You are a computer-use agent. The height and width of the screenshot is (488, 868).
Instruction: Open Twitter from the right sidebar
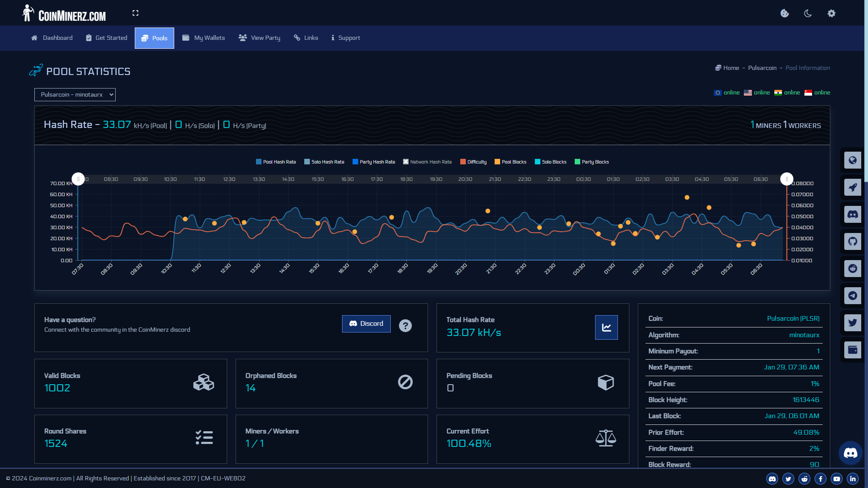[x=853, y=323]
